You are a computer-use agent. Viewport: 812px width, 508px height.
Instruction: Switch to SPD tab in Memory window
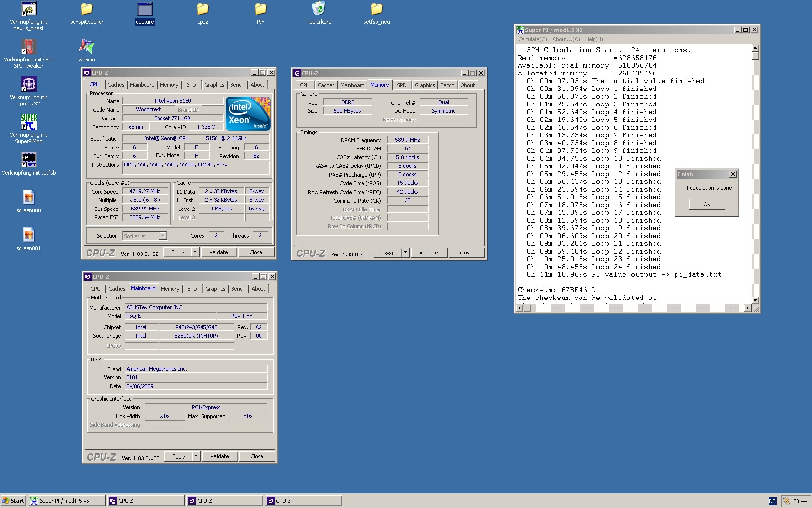[402, 85]
